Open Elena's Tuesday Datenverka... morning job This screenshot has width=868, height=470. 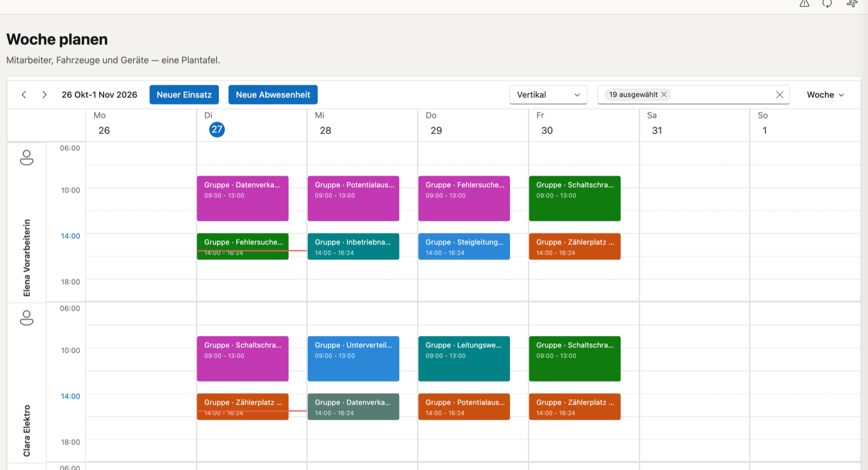(242, 198)
